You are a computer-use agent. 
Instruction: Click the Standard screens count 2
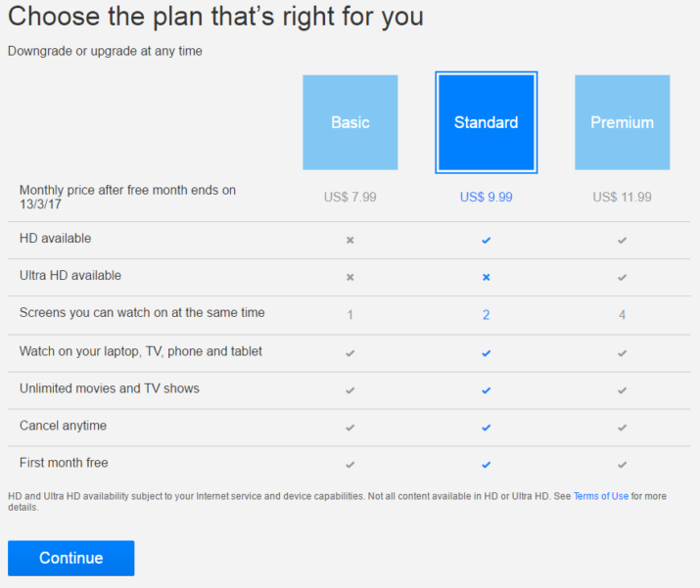coord(487,315)
